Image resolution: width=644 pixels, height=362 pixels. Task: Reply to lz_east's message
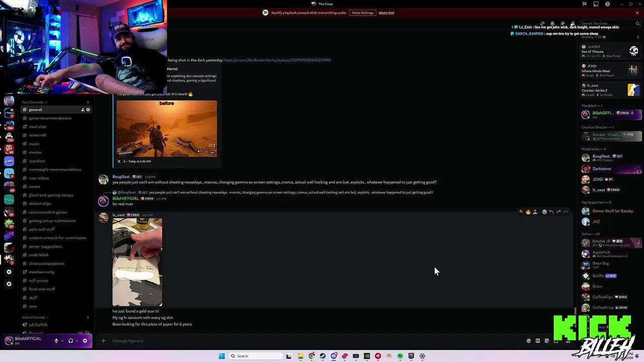click(551, 212)
